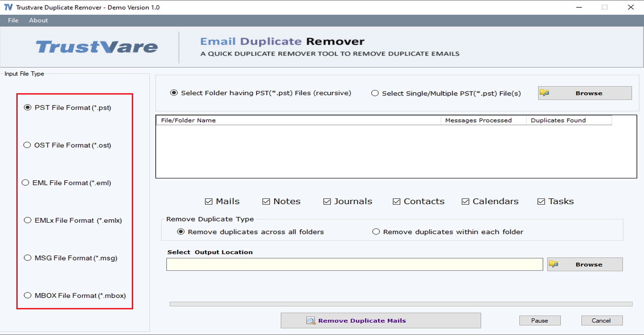Uncheck the Journals checkbox
This screenshot has width=644, height=335.
point(326,201)
